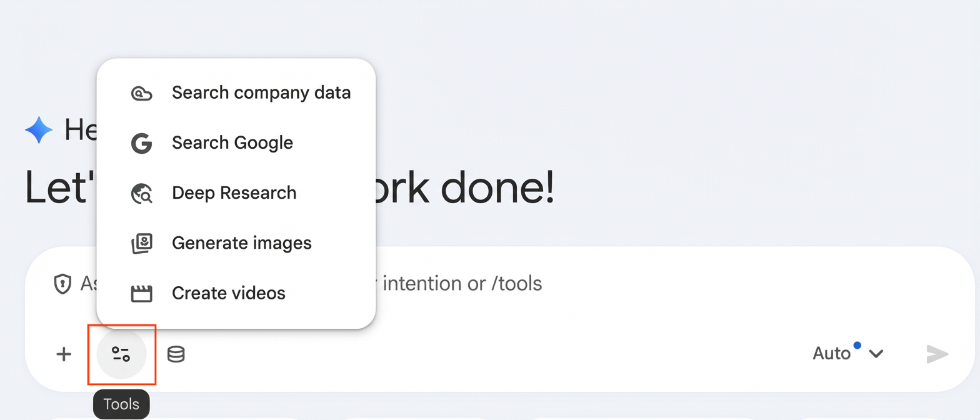This screenshot has width=980, height=420.
Task: Click the Generate images picture icon
Action: click(x=142, y=243)
